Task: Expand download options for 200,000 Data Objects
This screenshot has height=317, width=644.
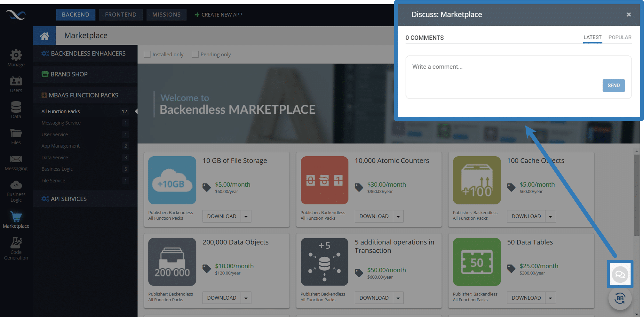Action: pos(246,298)
